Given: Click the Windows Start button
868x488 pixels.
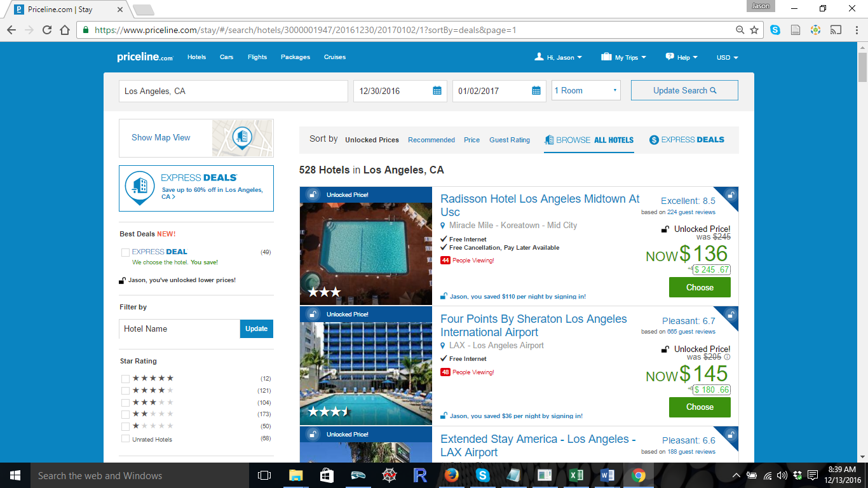Looking at the screenshot, I should (x=15, y=475).
